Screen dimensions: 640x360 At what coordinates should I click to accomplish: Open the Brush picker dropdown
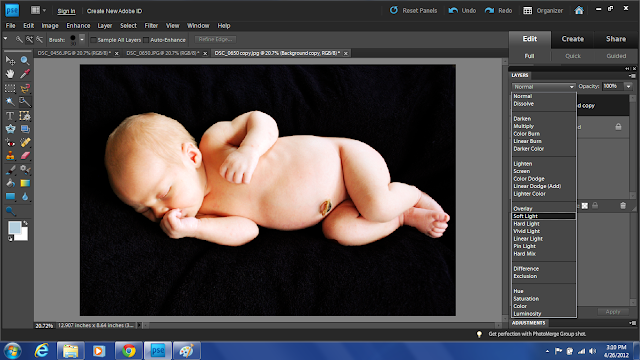point(82,40)
